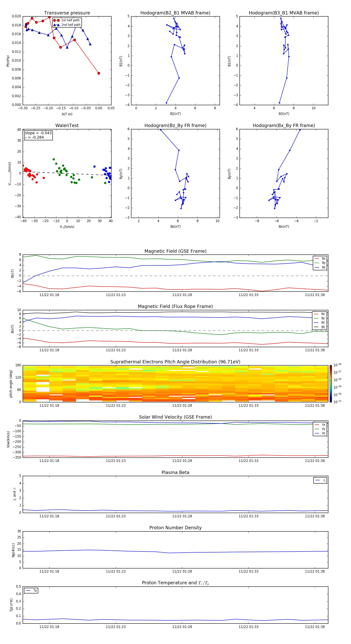The width and height of the screenshot is (351, 644).
Task: Select the "Tp(10^6K)" y-axis label
Action: click(x=11, y=605)
